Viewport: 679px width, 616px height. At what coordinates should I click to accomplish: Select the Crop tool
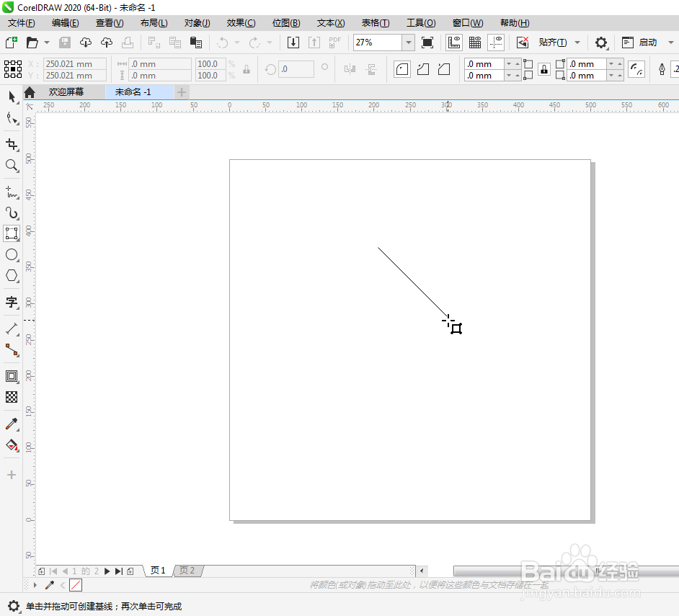[12, 144]
